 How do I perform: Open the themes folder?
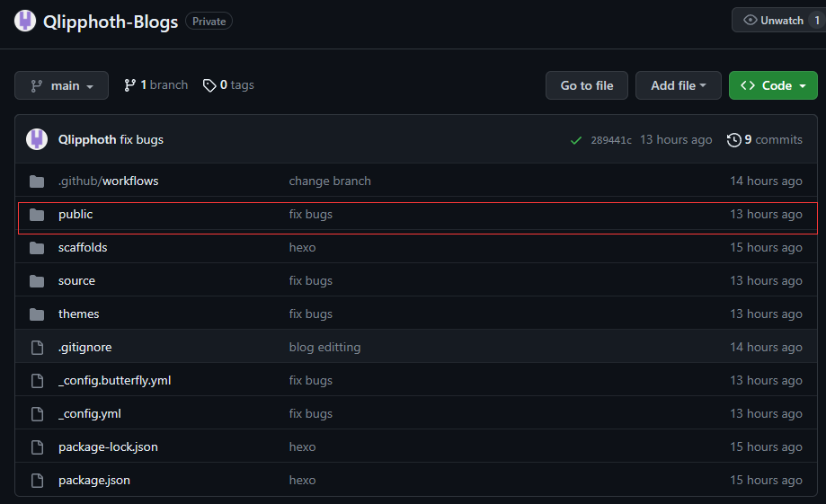78,314
